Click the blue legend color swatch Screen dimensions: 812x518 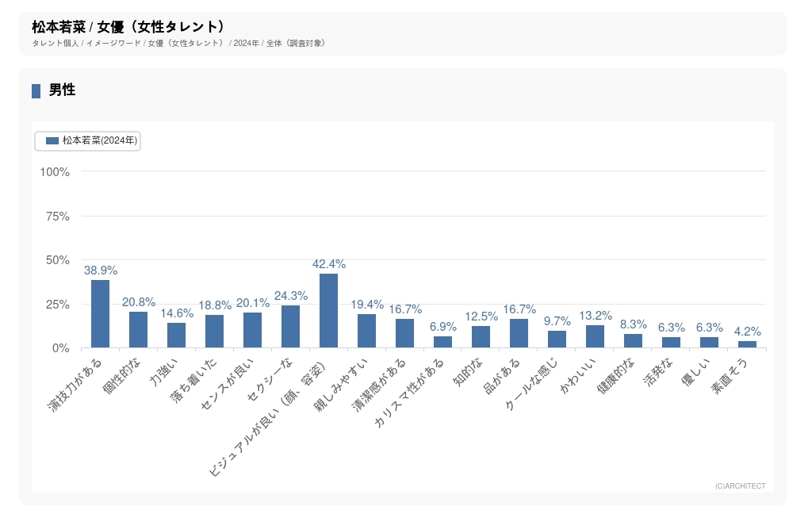point(52,140)
